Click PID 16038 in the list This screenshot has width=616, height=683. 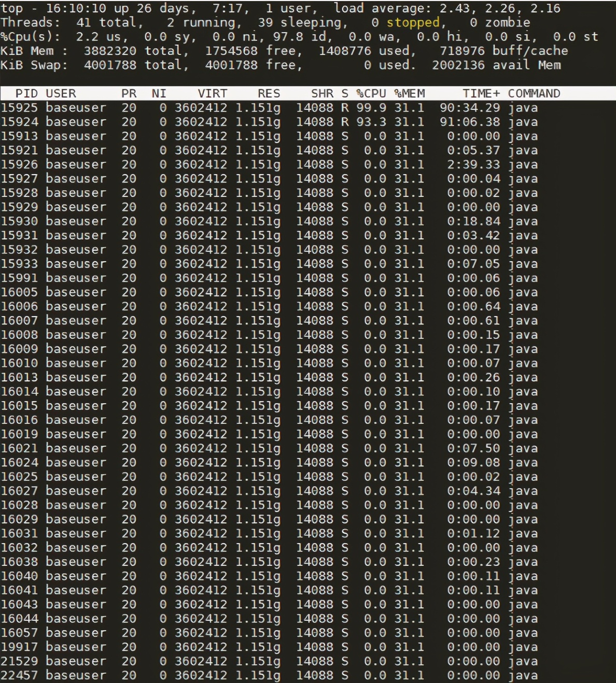tap(19, 562)
